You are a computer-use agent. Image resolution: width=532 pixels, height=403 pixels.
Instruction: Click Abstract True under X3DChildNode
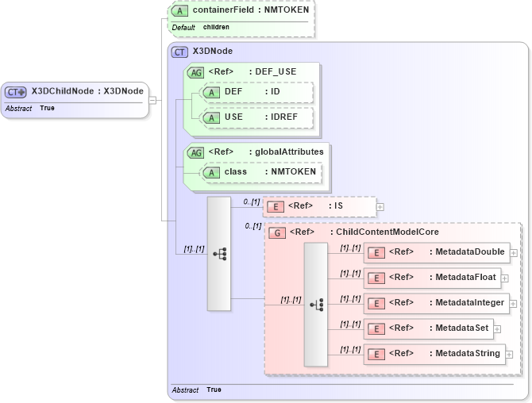point(30,108)
